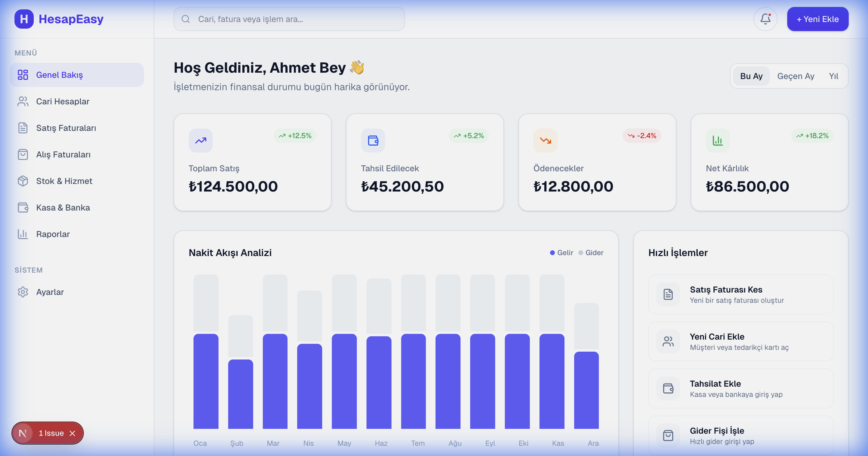Open Ayarlar via the gear icon
Viewport: 868px width, 456px height.
click(23, 292)
